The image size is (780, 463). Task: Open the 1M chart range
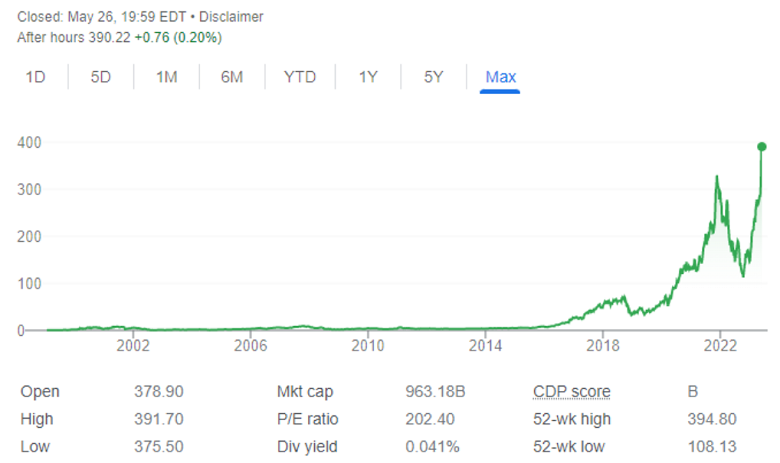coord(167,77)
